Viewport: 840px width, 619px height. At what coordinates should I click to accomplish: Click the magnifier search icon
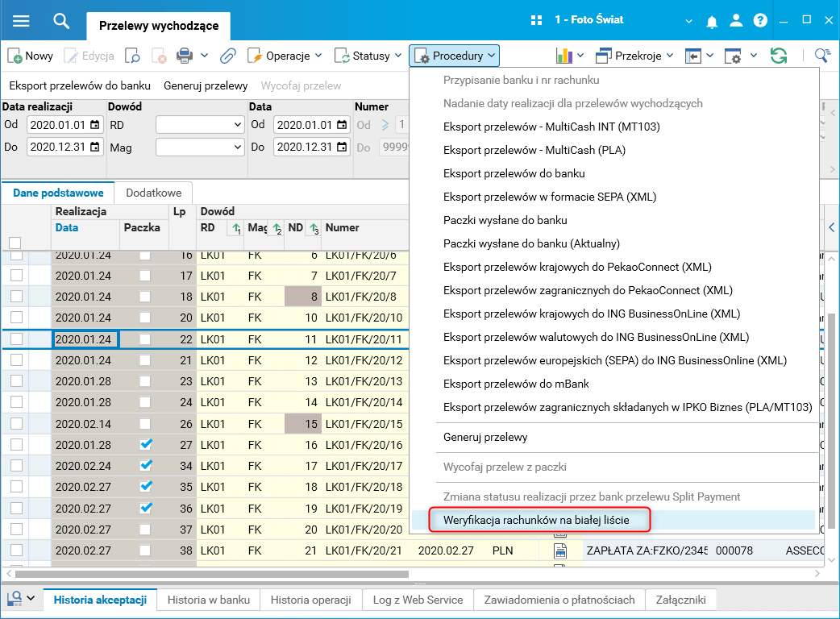[61, 21]
